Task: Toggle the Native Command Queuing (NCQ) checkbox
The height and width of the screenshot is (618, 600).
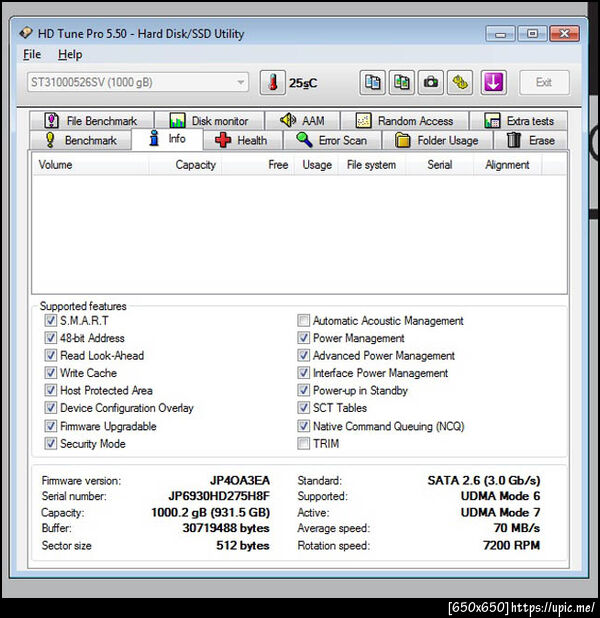Action: (x=304, y=426)
